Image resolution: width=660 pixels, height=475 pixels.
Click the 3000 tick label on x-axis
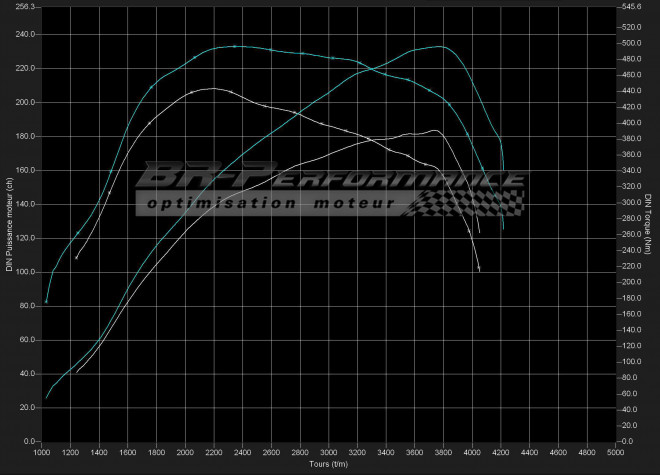tap(327, 453)
